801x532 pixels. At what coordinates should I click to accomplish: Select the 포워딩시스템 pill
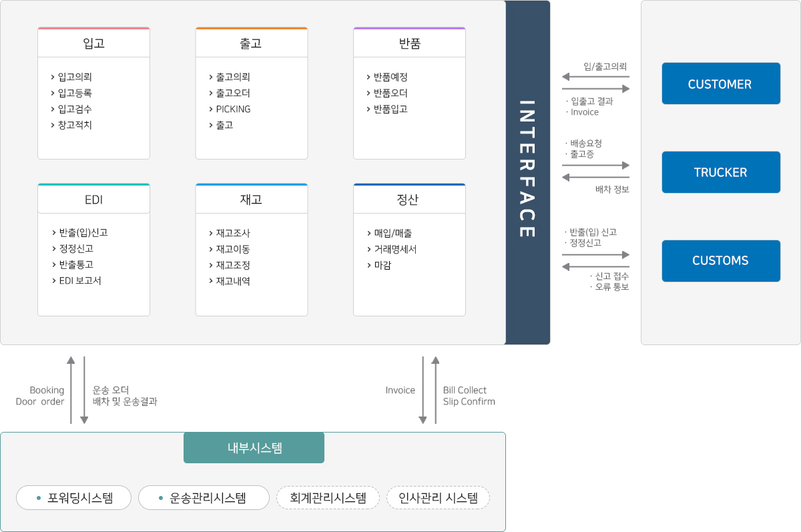73,497
